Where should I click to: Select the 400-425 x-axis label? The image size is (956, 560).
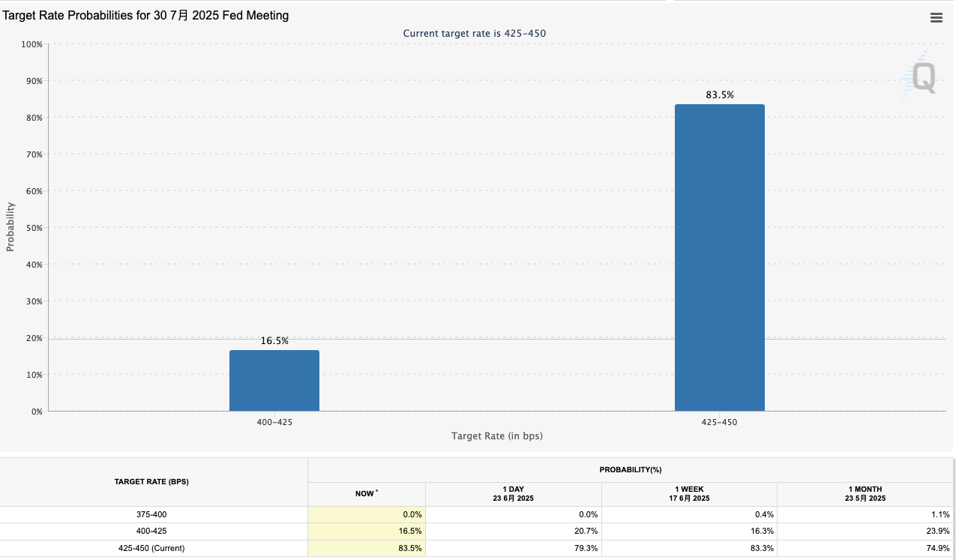274,422
